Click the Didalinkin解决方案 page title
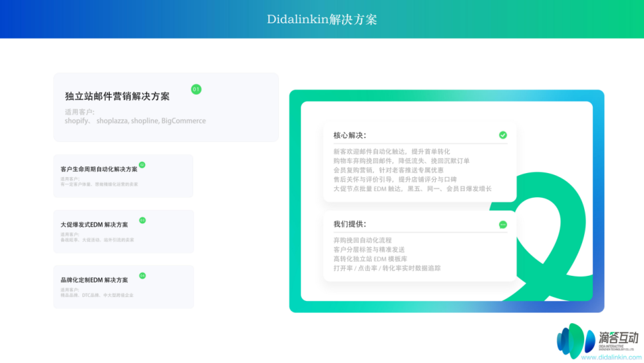This screenshot has width=644, height=363. 322,19
